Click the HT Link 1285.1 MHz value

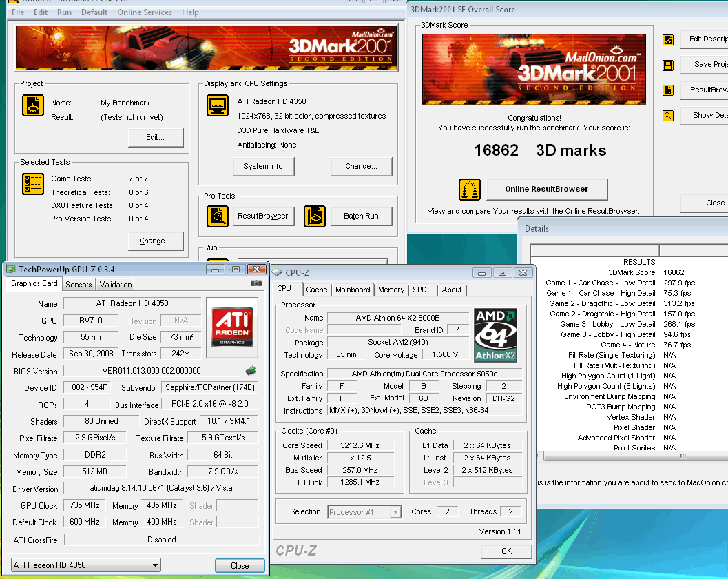coord(360,482)
